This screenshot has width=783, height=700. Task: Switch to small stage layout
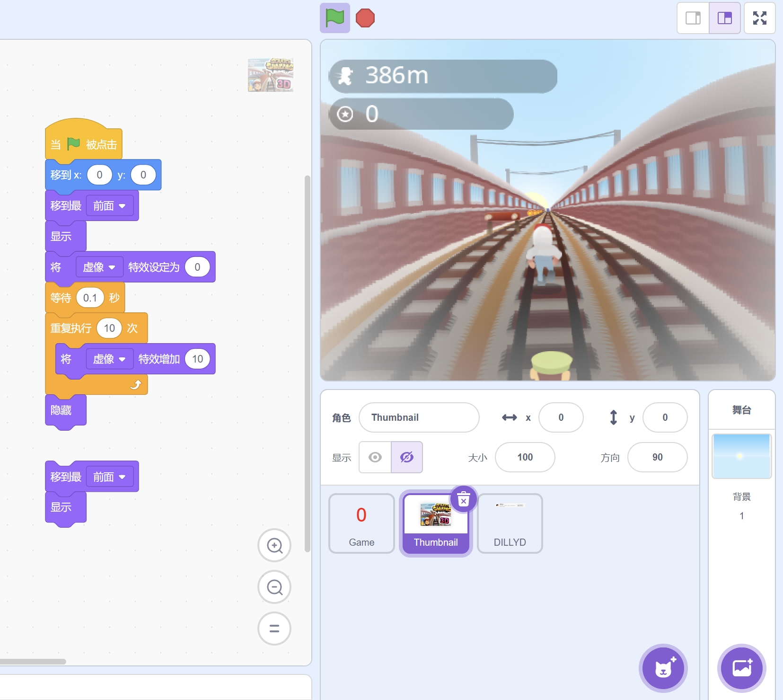[693, 18]
